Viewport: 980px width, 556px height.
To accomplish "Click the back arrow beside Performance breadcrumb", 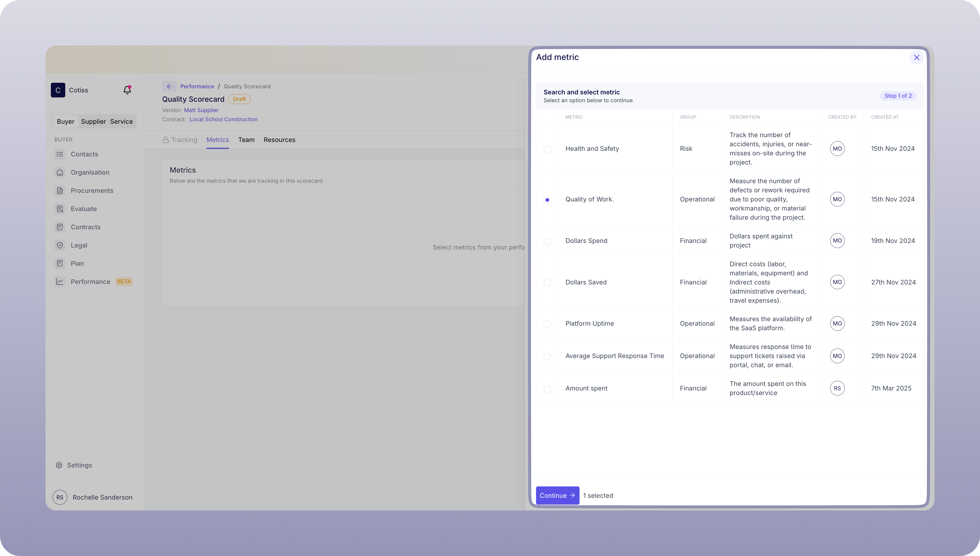I will pos(169,86).
